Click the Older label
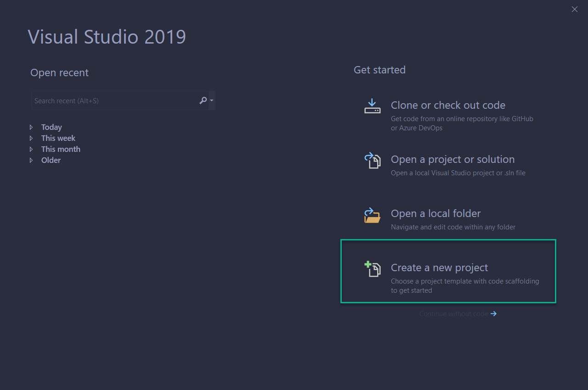The image size is (588, 390). point(51,160)
